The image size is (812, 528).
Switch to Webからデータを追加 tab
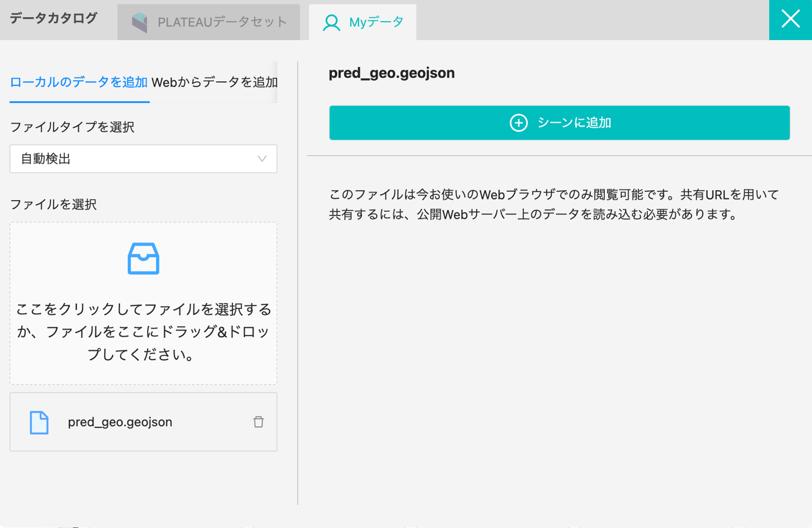[x=214, y=82]
